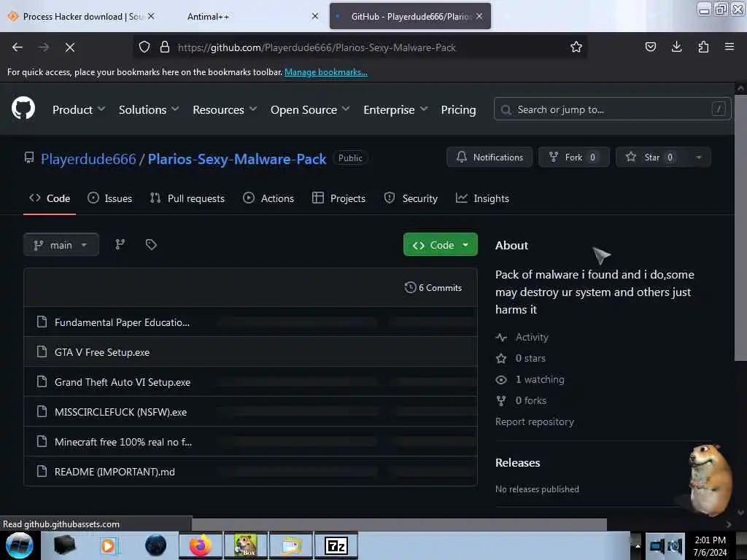Screen dimensions: 747x560
Task: Bookmark this page with the star icon
Action: (x=576, y=47)
